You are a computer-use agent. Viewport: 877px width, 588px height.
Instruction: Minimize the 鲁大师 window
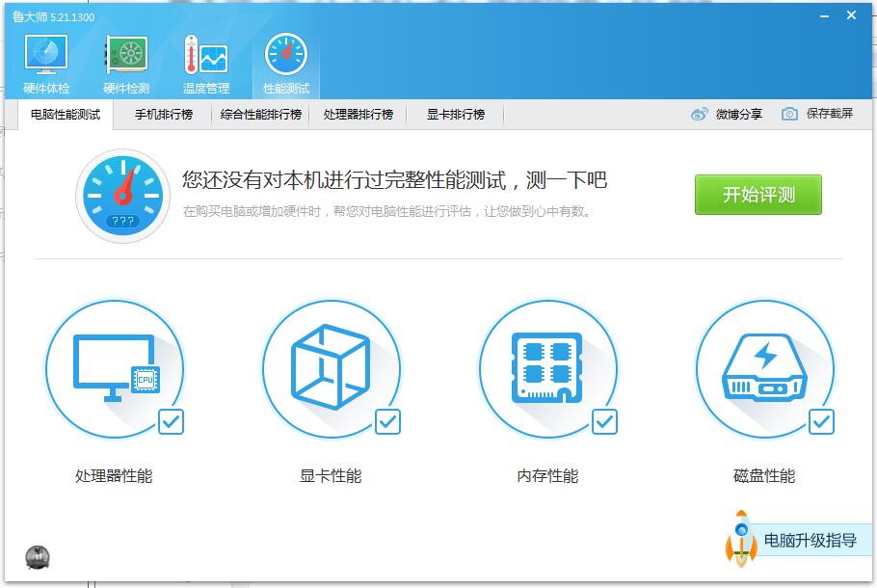[x=824, y=16]
